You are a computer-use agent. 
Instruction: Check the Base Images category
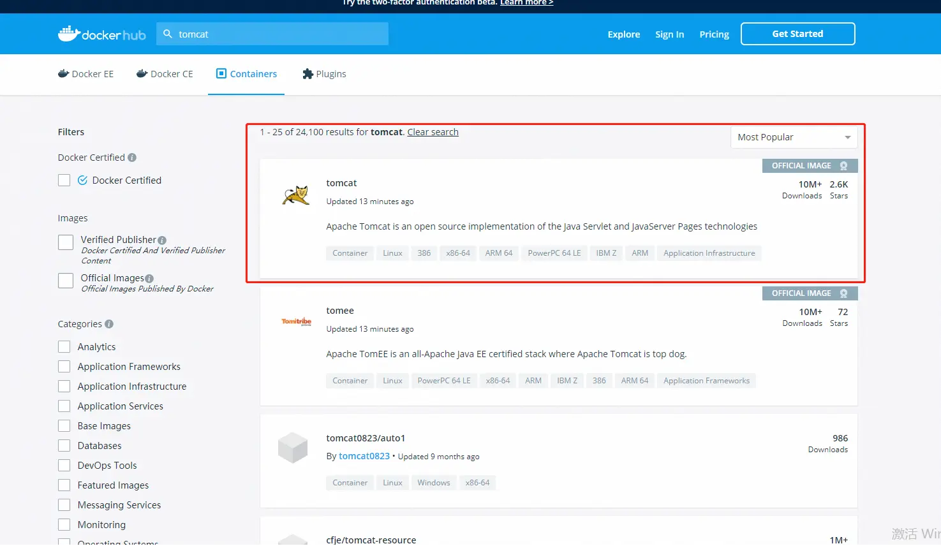64,426
